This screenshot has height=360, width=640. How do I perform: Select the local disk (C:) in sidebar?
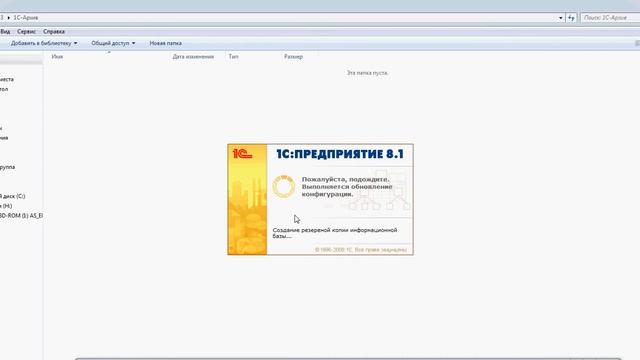click(x=13, y=196)
